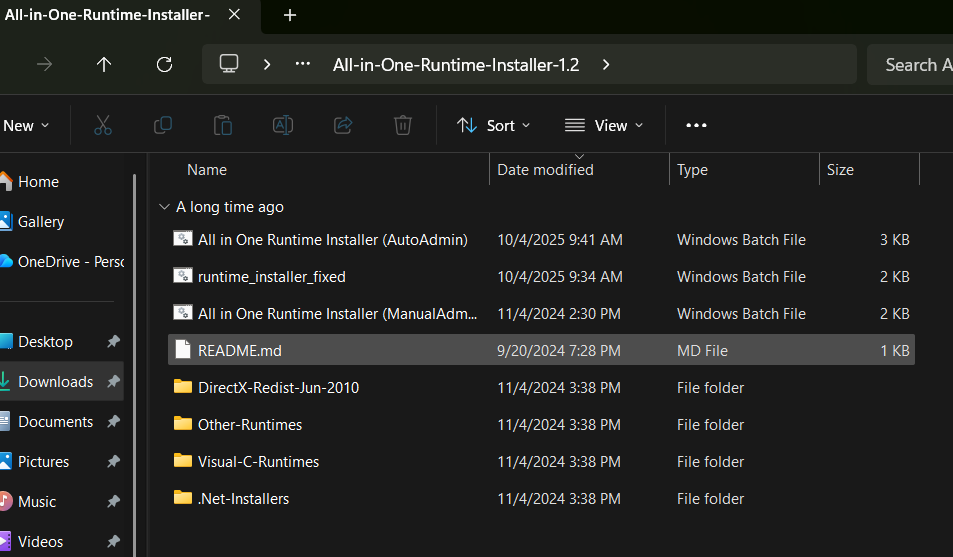Click the Search box field

point(910,64)
